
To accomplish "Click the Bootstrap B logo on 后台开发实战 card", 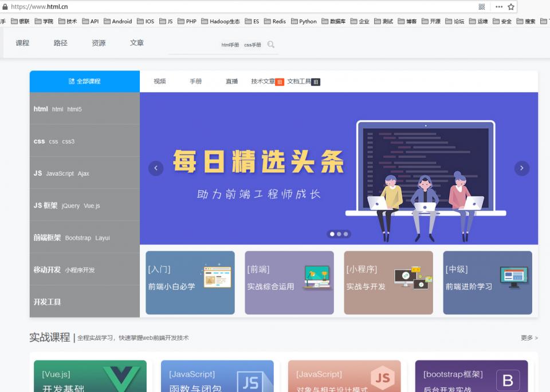I will [507, 379].
